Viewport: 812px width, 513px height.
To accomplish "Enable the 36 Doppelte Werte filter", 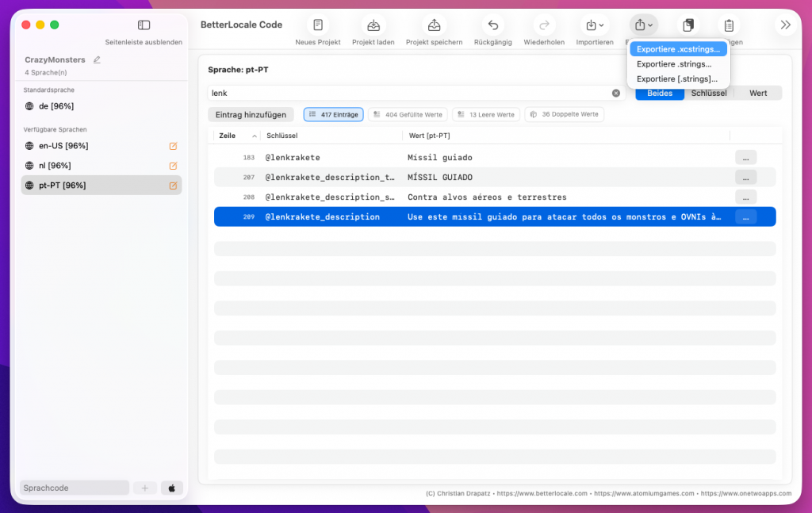I will (564, 115).
